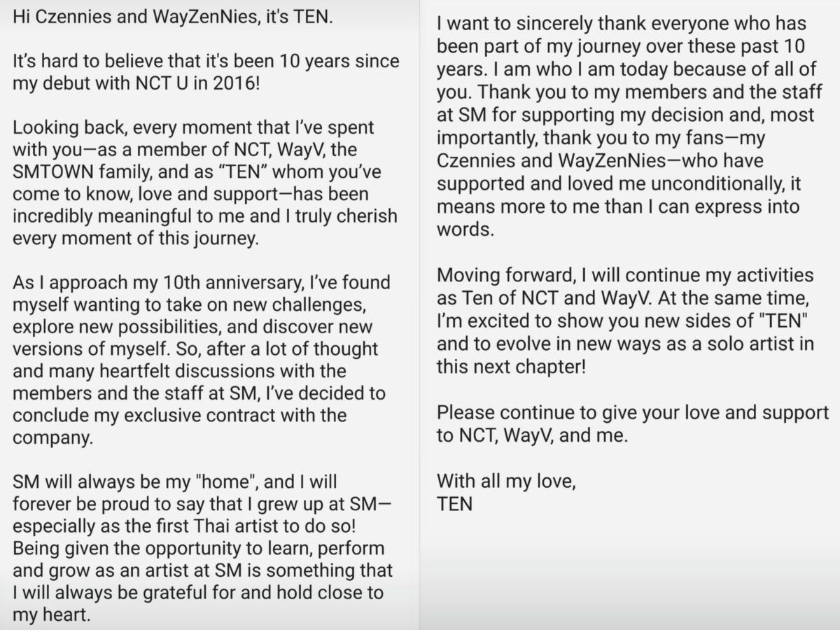Click the paragraph starting "As I approach"
The width and height of the screenshot is (840, 630).
203,360
